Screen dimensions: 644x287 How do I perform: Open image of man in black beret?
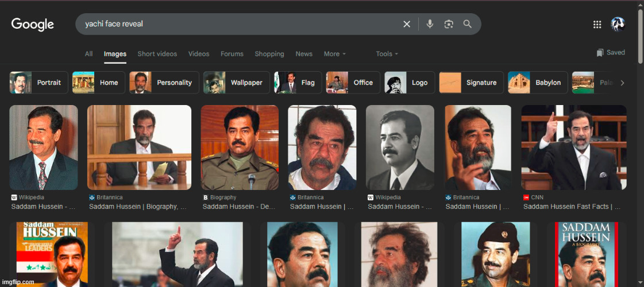(x=495, y=254)
